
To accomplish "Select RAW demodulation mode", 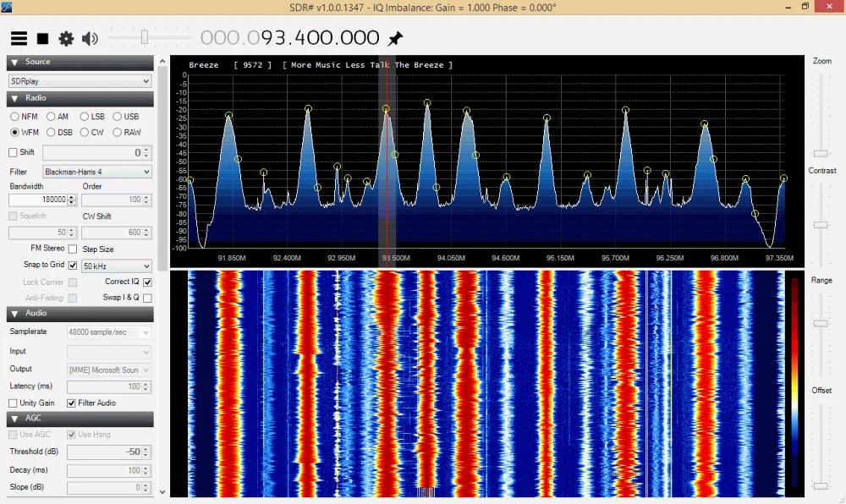I will click(117, 132).
